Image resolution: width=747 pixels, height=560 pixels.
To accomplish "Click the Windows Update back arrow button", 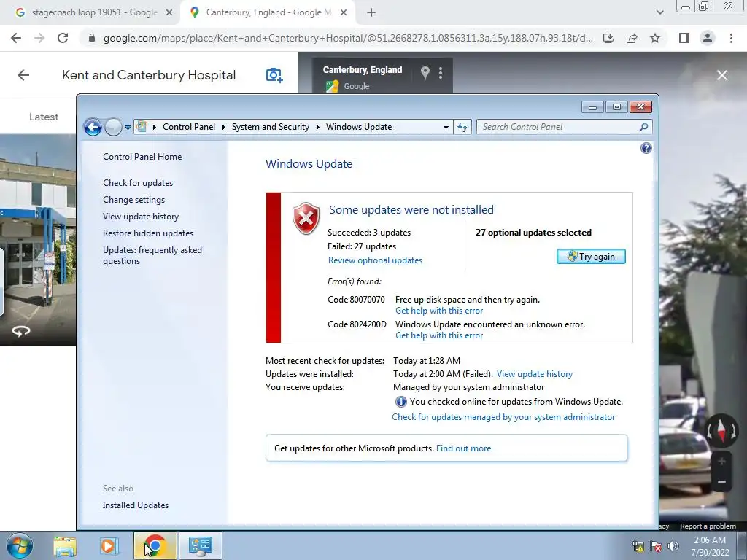I will (x=93, y=127).
